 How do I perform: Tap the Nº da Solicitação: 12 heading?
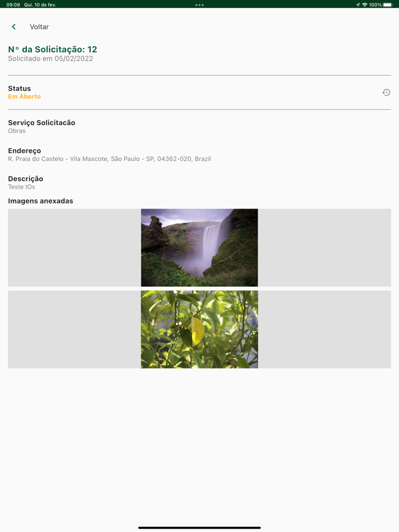click(x=52, y=49)
